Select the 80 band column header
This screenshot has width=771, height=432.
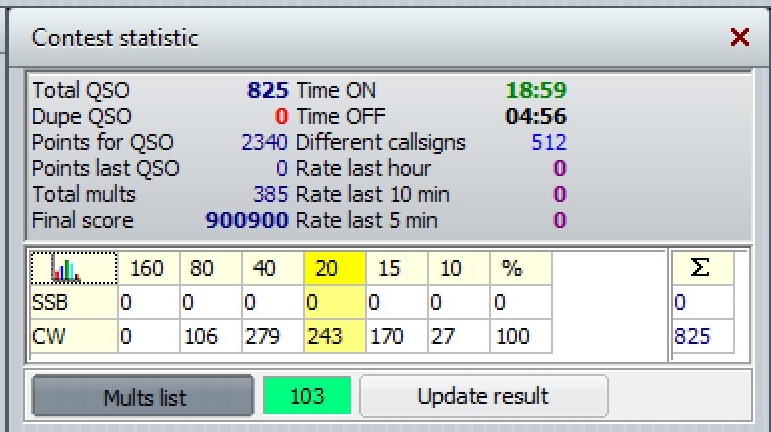point(209,269)
